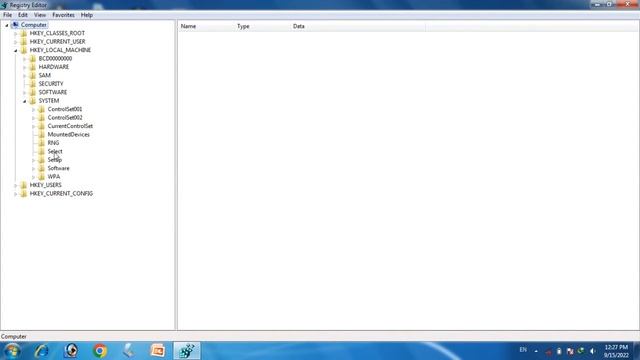Viewport: 640px width, 360px height.
Task: Click the HKEY_CURRENT_CONFIG folder icon
Action: pos(24,193)
